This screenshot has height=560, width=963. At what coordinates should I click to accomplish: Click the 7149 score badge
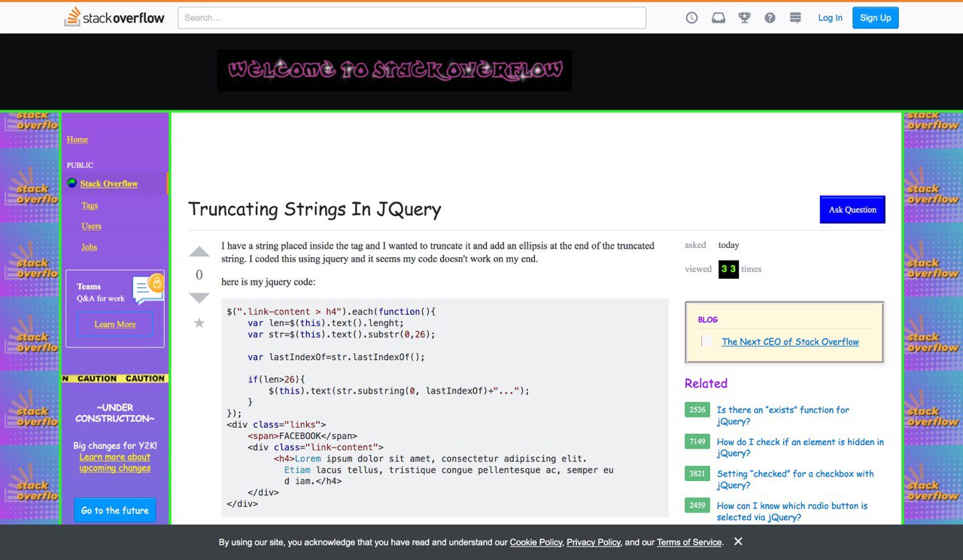(697, 441)
